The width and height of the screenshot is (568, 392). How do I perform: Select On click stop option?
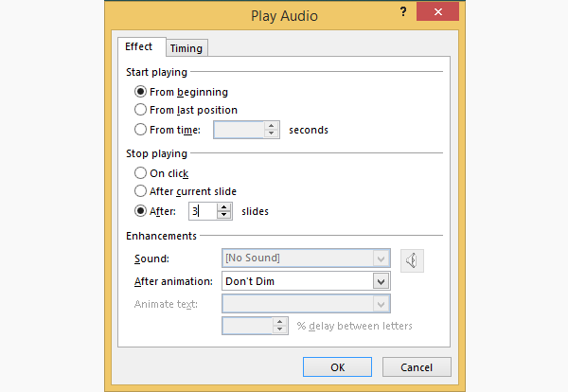141,173
